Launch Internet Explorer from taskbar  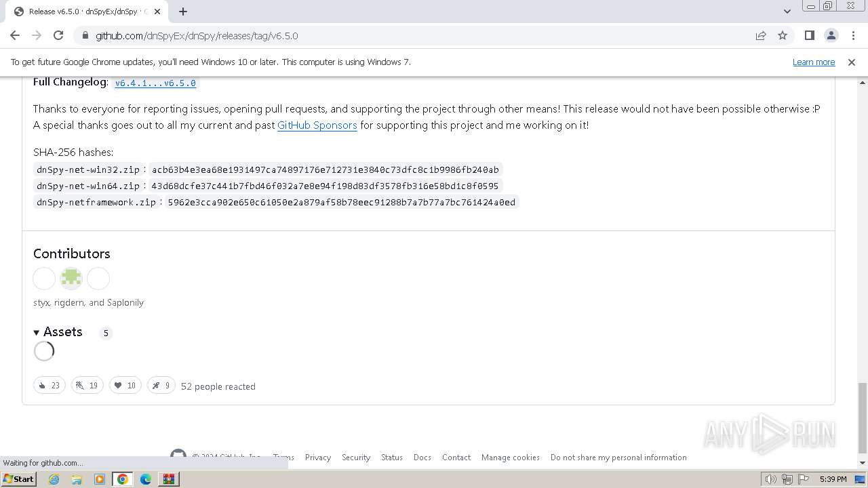54,479
